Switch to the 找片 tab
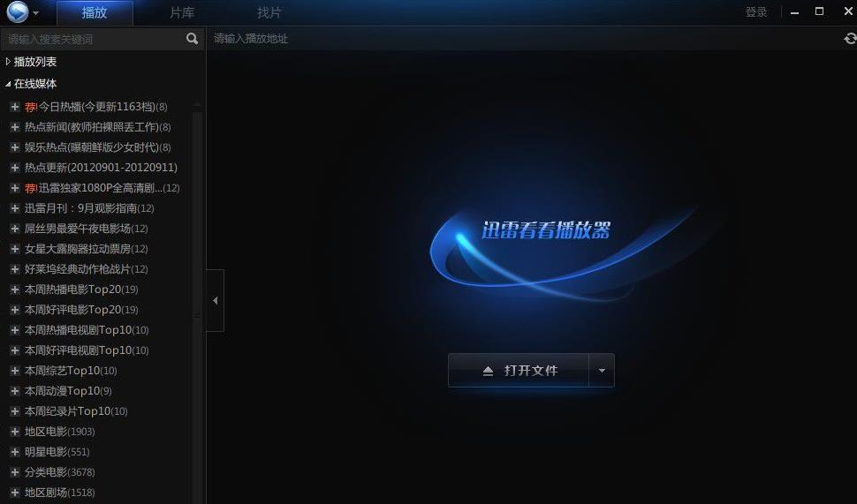This screenshot has height=504, width=857. tap(269, 12)
